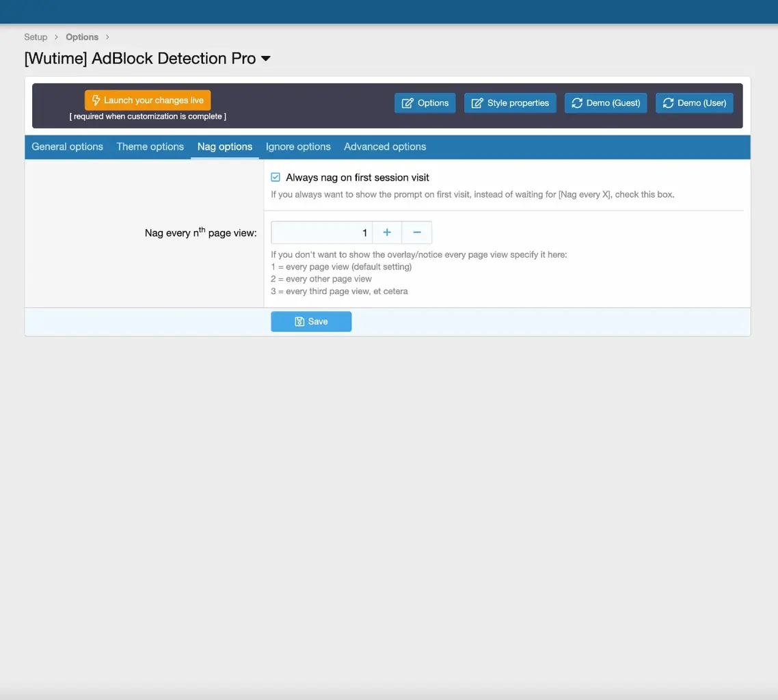Toggle Always nag on first session visit
Image resolution: width=778 pixels, height=700 pixels.
(276, 177)
